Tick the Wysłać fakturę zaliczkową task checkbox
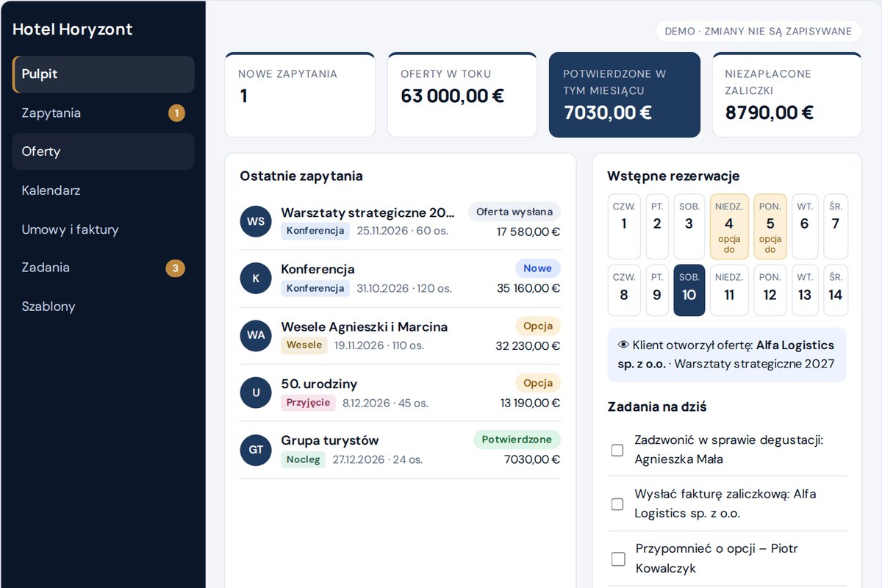 tap(617, 504)
